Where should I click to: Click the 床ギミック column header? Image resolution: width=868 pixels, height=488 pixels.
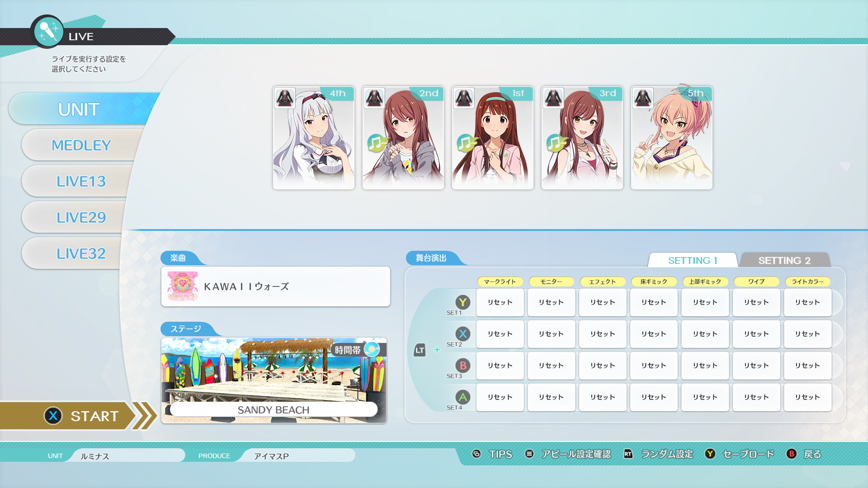pos(654,282)
